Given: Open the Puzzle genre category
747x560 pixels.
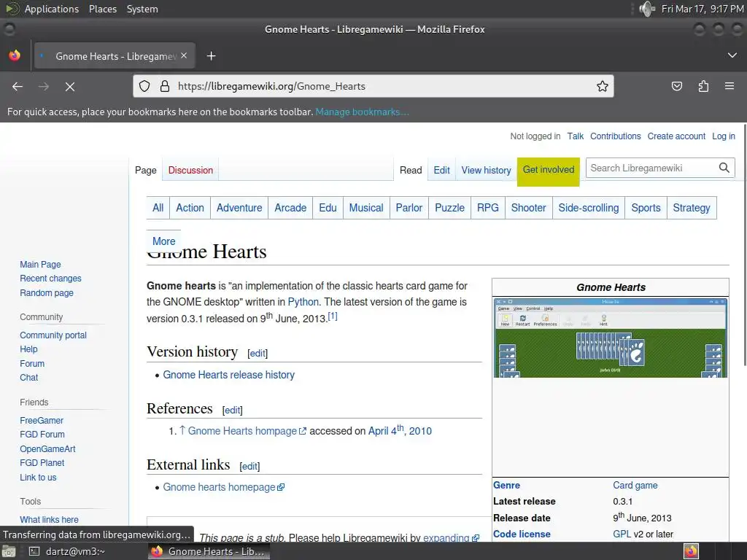Looking at the screenshot, I should click(449, 208).
